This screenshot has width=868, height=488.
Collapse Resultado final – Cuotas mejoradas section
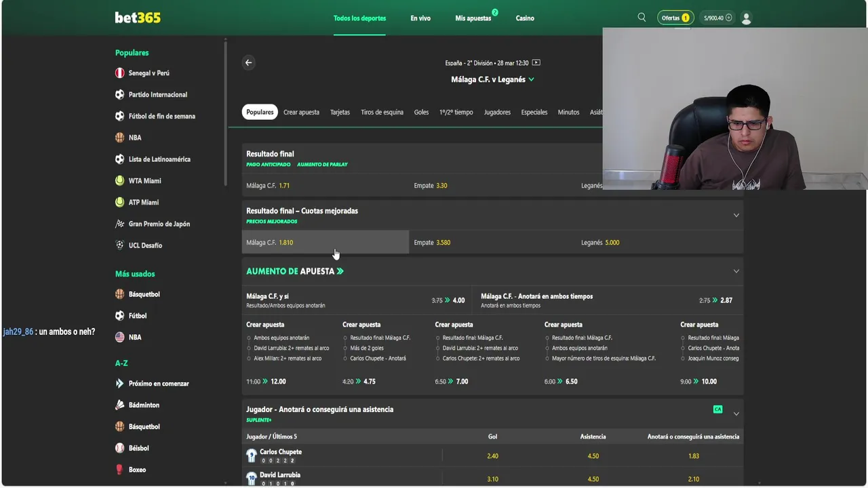click(736, 216)
